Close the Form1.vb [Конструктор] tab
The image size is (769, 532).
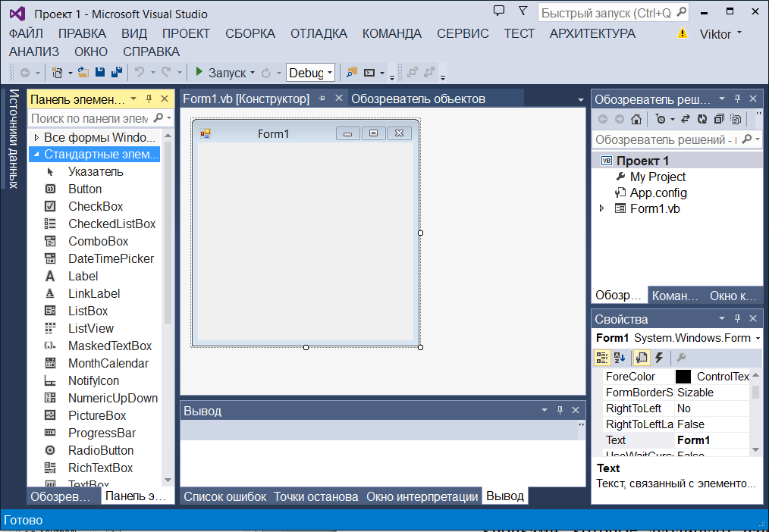pyautogui.click(x=338, y=99)
